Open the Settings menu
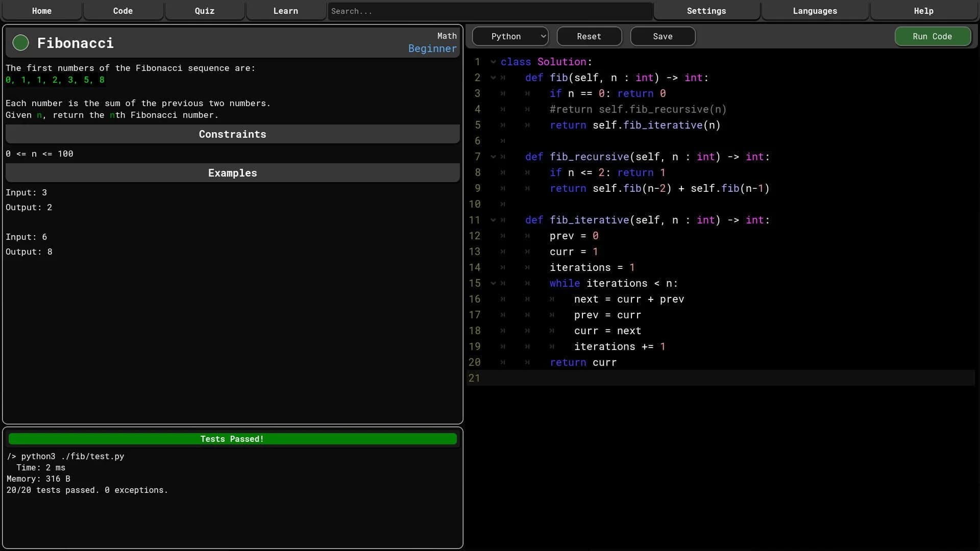 pos(706,11)
